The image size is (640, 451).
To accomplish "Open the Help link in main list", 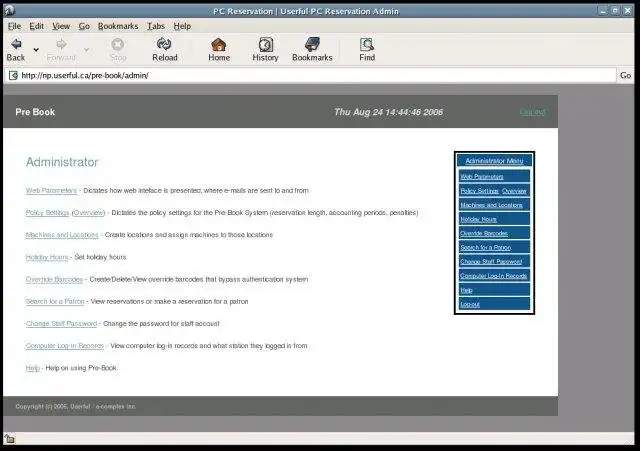I will 33,368.
